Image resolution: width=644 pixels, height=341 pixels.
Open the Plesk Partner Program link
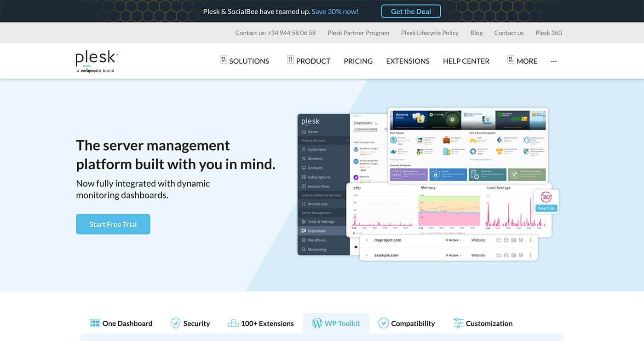click(x=358, y=33)
